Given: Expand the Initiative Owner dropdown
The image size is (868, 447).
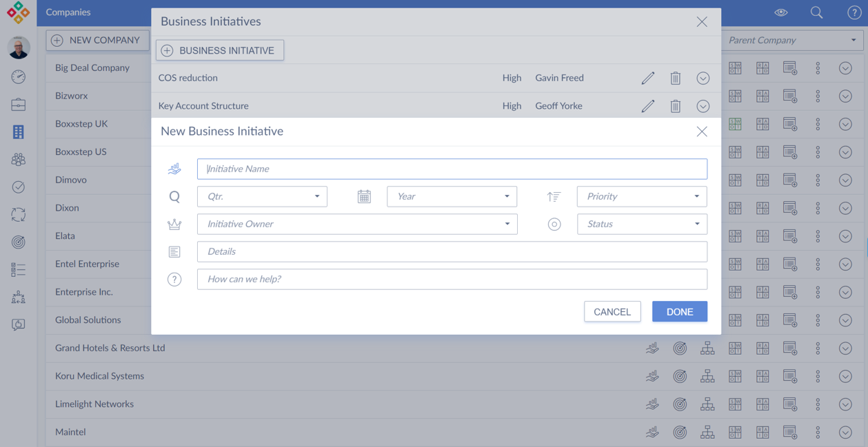Looking at the screenshot, I should click(357, 224).
